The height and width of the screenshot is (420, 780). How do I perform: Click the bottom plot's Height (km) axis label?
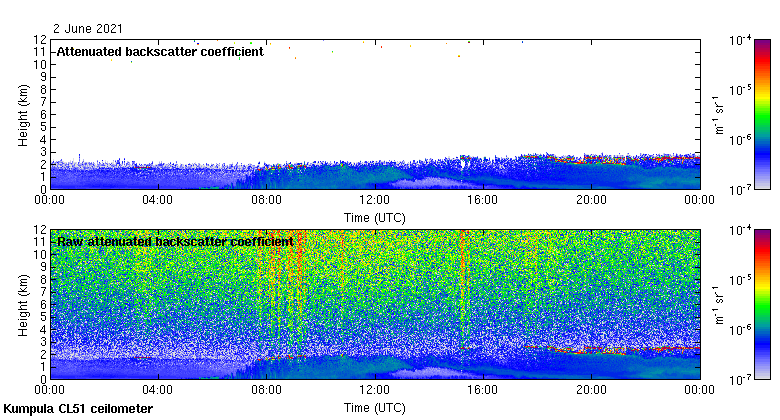(x=23, y=304)
